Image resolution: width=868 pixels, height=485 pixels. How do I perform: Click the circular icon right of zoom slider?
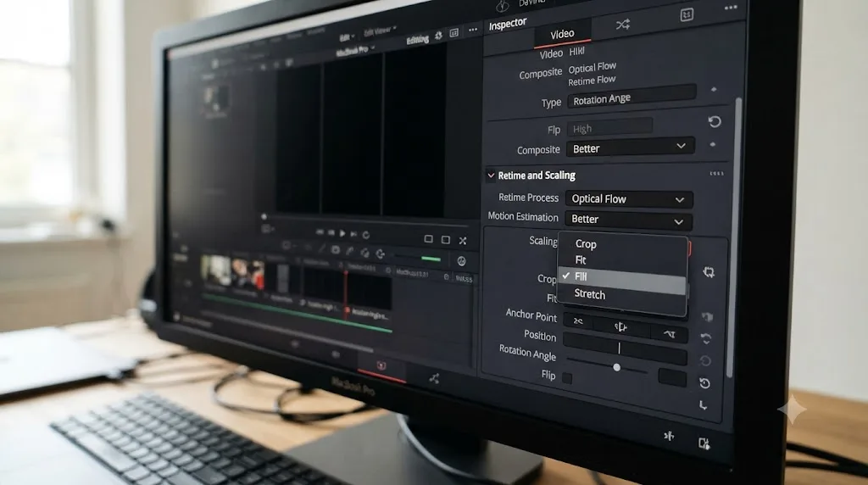click(461, 261)
